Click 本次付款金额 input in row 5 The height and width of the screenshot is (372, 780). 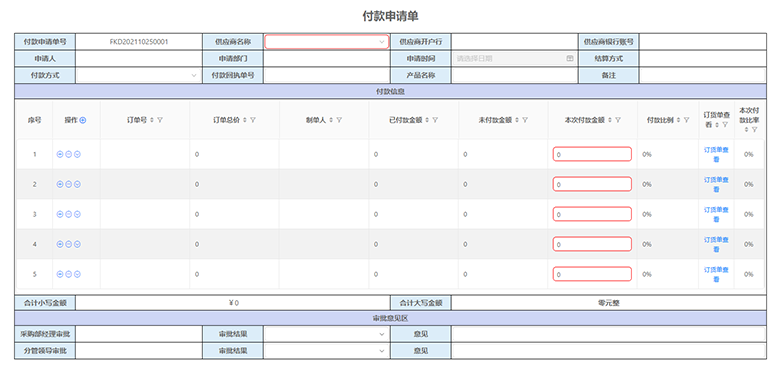click(592, 274)
